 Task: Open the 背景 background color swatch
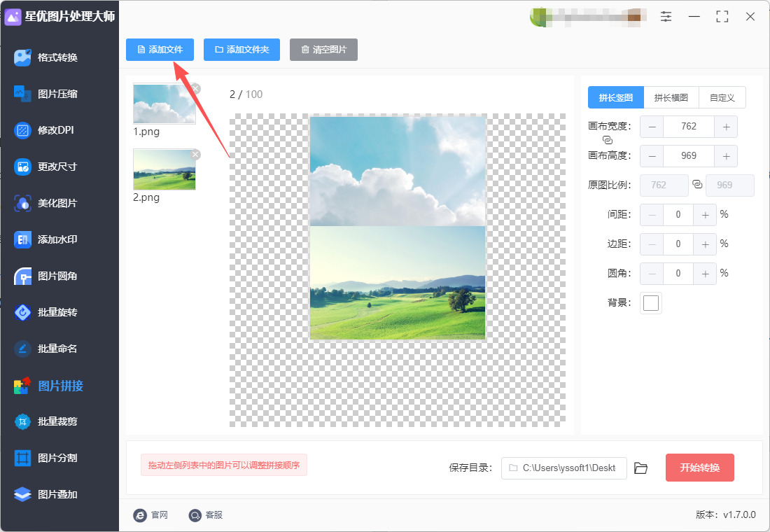click(651, 303)
